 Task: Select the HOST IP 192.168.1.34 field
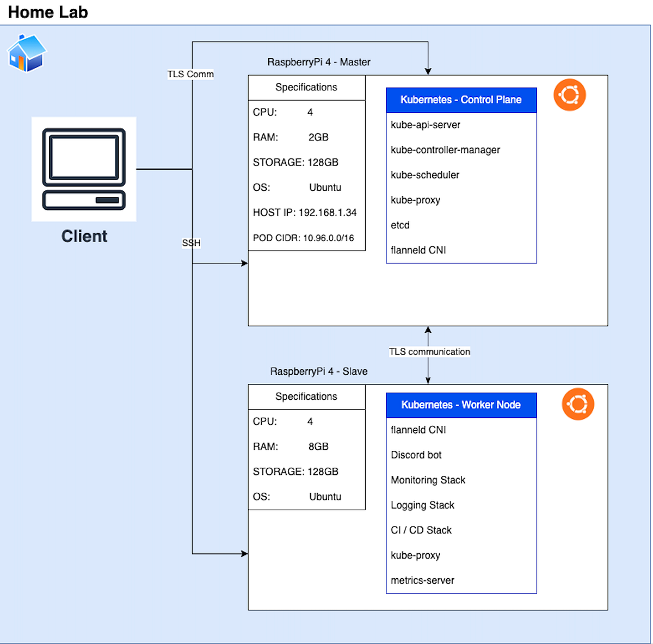click(304, 212)
